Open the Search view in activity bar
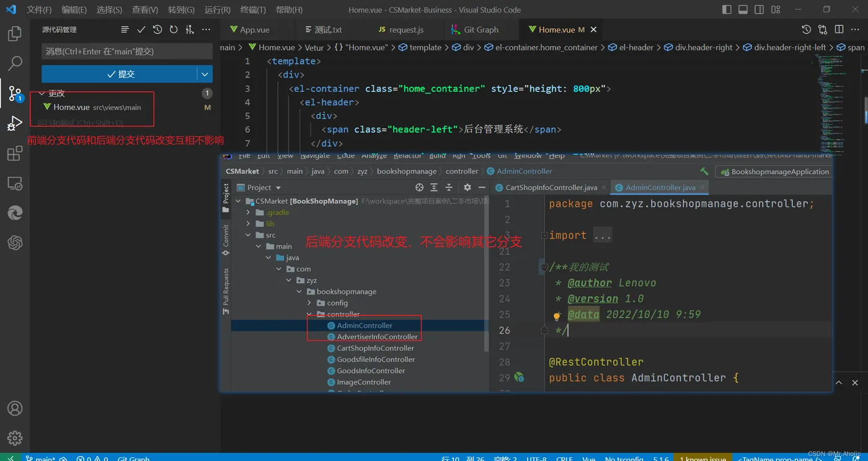The width and height of the screenshot is (868, 461). (15, 63)
